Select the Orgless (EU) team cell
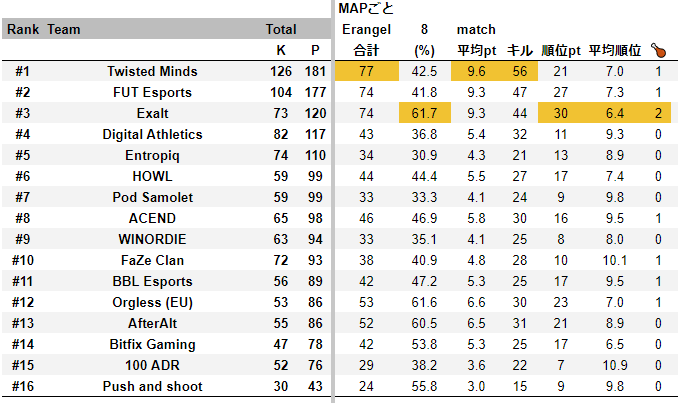The image size is (678, 403). (152, 303)
